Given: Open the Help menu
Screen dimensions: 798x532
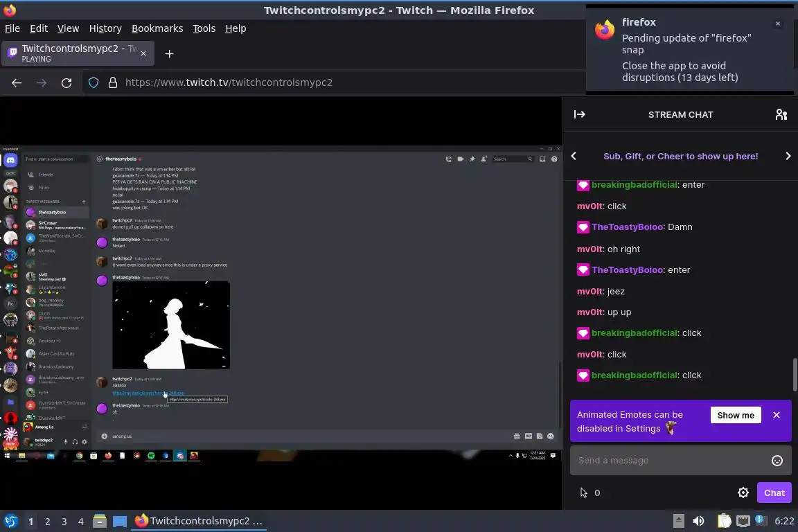Looking at the screenshot, I should click(236, 28).
